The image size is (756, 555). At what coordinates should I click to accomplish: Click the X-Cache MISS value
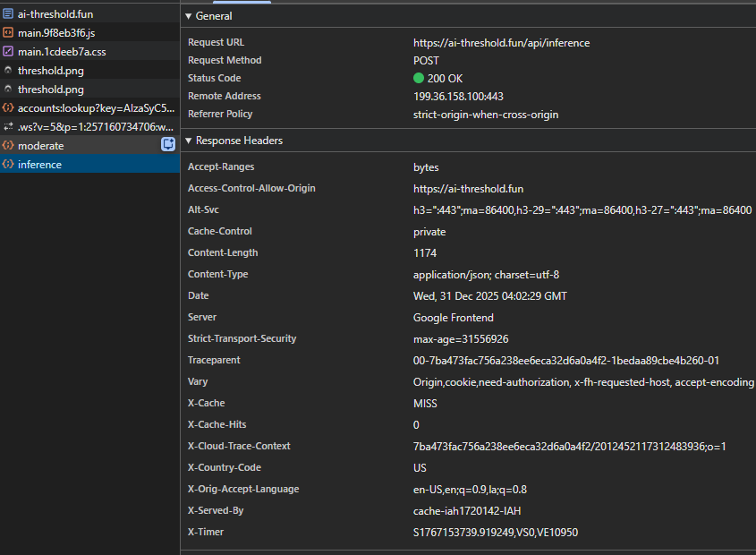coord(425,404)
